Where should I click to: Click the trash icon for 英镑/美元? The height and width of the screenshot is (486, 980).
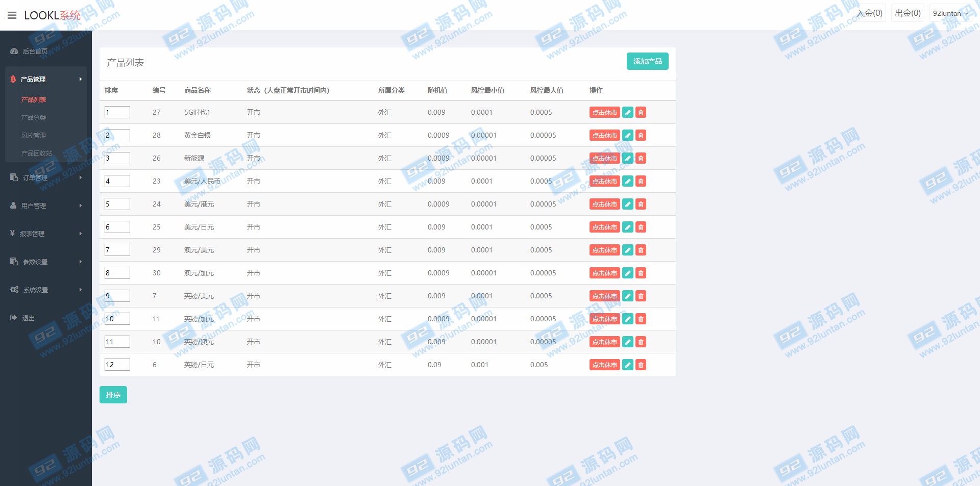(x=641, y=296)
